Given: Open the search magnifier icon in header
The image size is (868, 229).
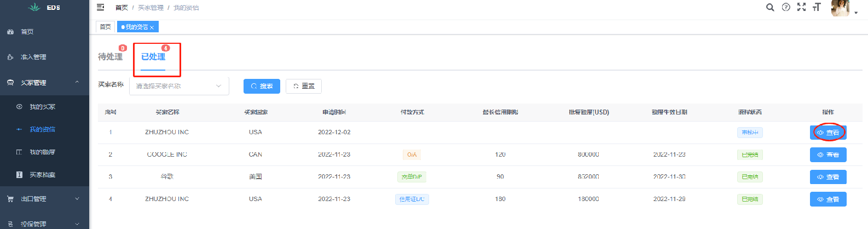Looking at the screenshot, I should [770, 7].
